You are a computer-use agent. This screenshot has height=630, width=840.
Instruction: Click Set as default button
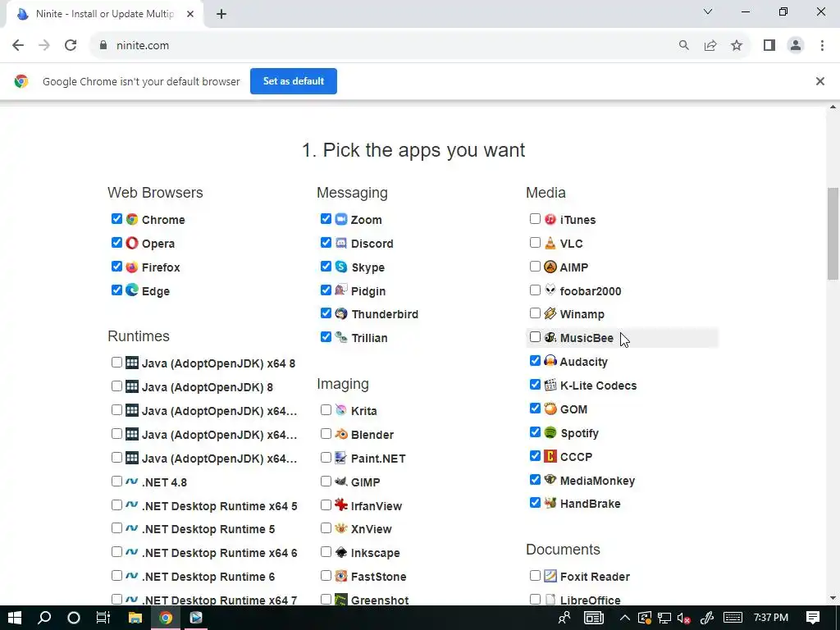pos(294,81)
